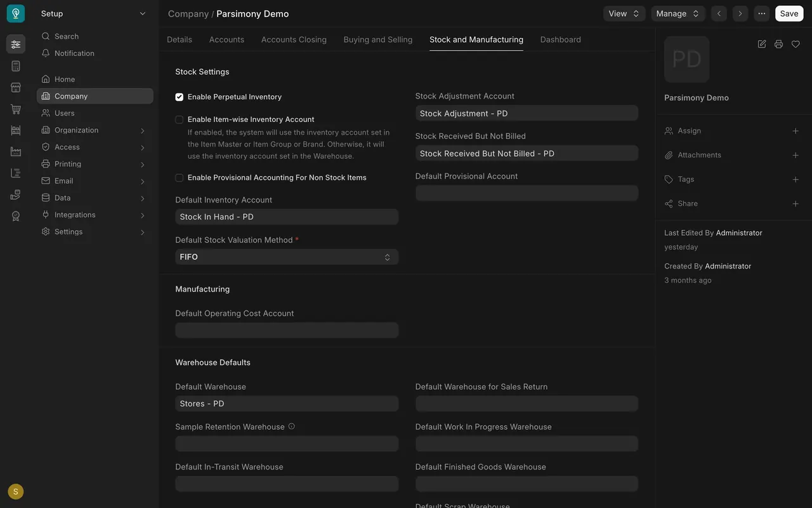Open the award ribbon Quality module icon
812x508 pixels.
[16, 216]
